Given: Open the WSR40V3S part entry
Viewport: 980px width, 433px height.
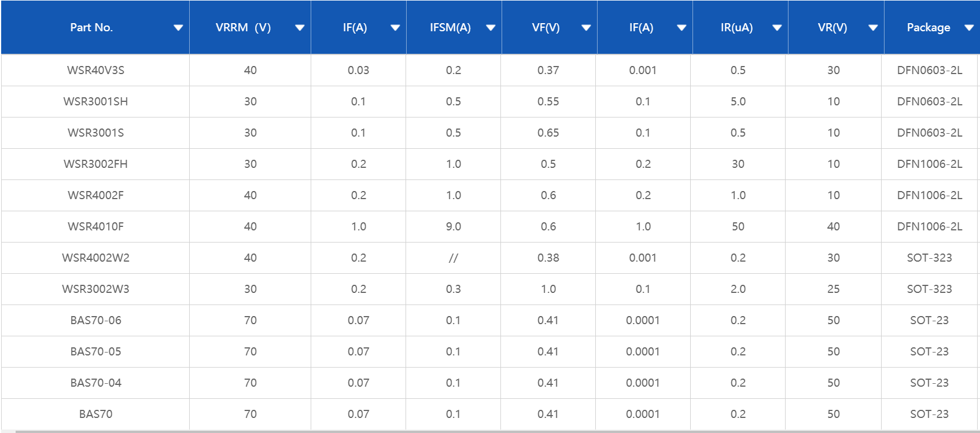Looking at the screenshot, I should [x=95, y=70].
